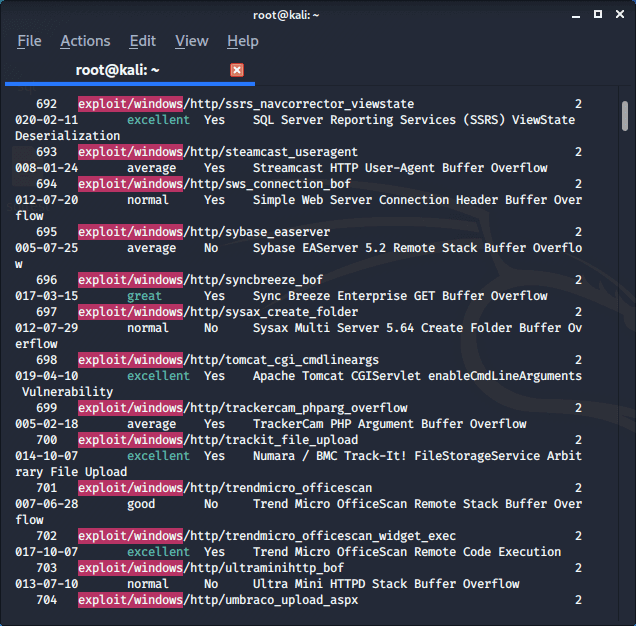The height and width of the screenshot is (626, 636).
Task: Open the Edit menu
Action: (142, 41)
